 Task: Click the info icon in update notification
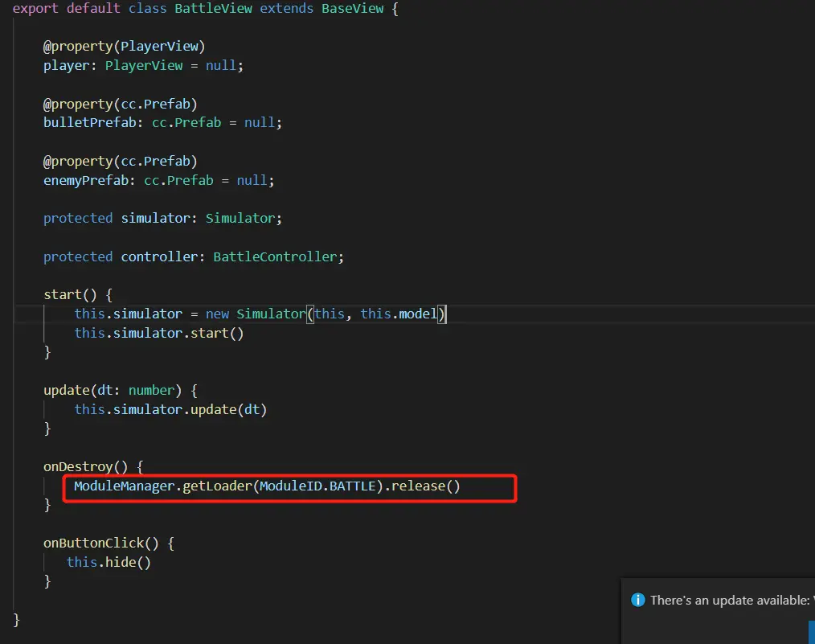[x=637, y=600]
